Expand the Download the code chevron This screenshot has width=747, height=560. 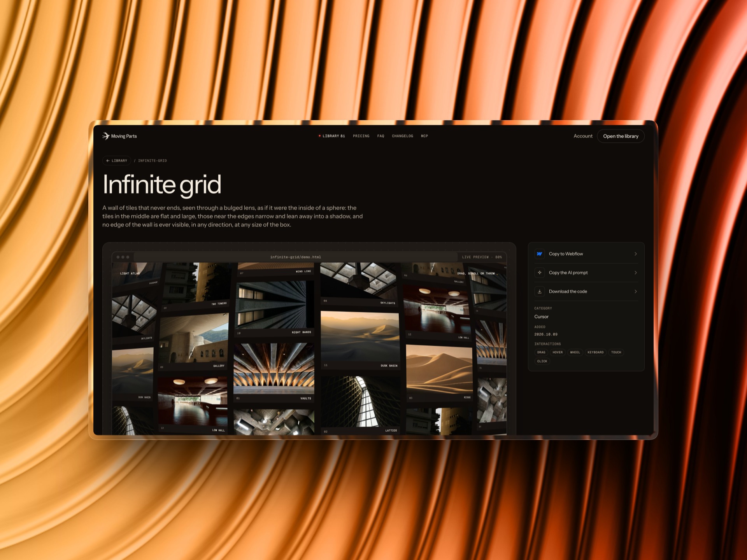(x=636, y=291)
